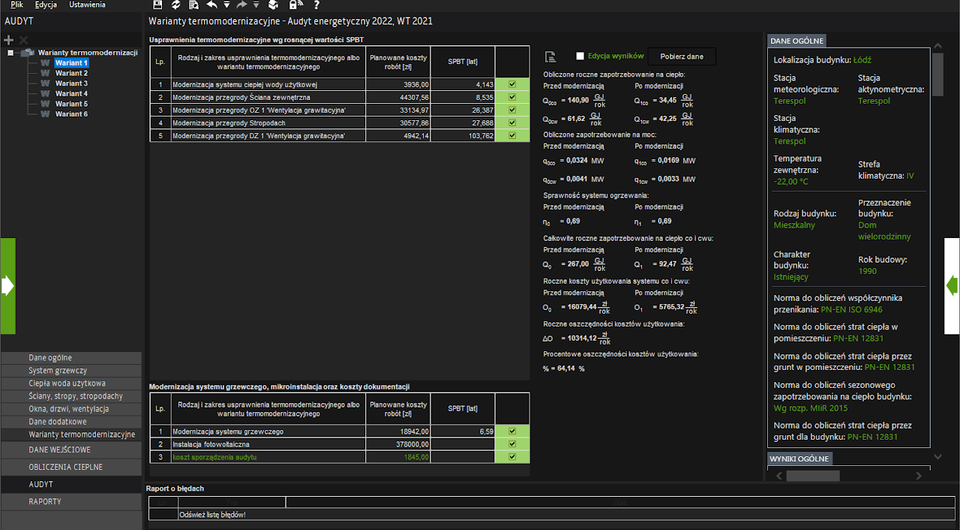
Task: Click the green left-side panel arrow
Action: click(8, 286)
